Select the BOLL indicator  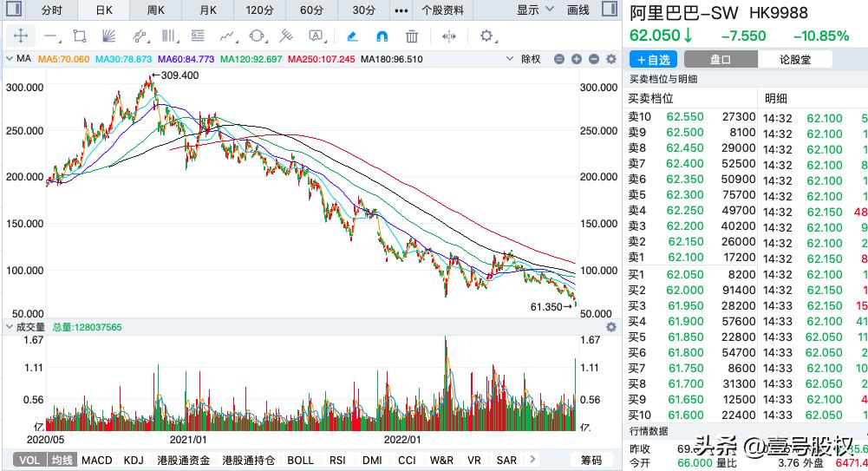pos(301,460)
